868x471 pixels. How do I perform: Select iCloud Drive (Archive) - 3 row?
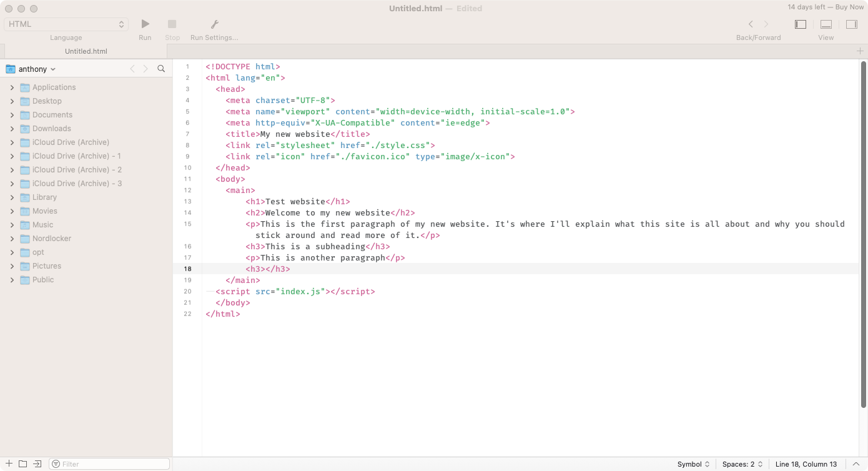(86, 184)
